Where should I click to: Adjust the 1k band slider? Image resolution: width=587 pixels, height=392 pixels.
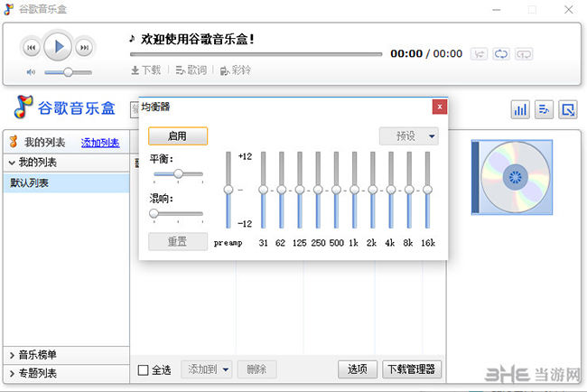pyautogui.click(x=354, y=190)
